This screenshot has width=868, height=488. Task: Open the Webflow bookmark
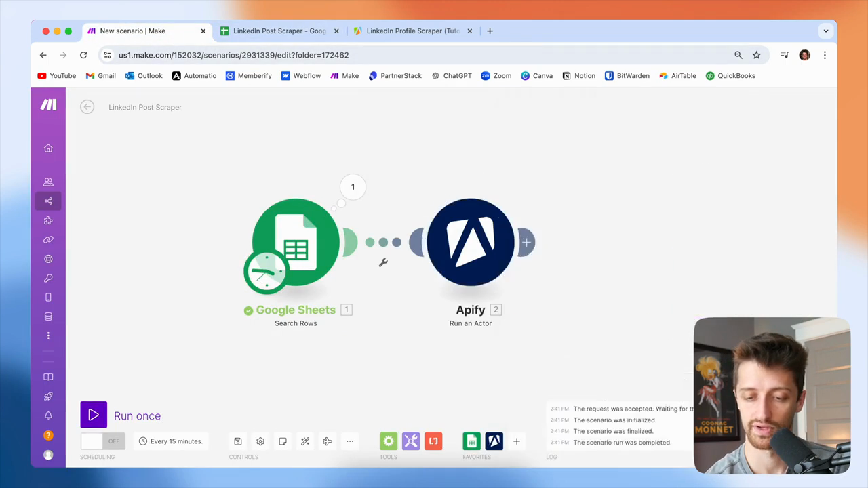[301, 76]
